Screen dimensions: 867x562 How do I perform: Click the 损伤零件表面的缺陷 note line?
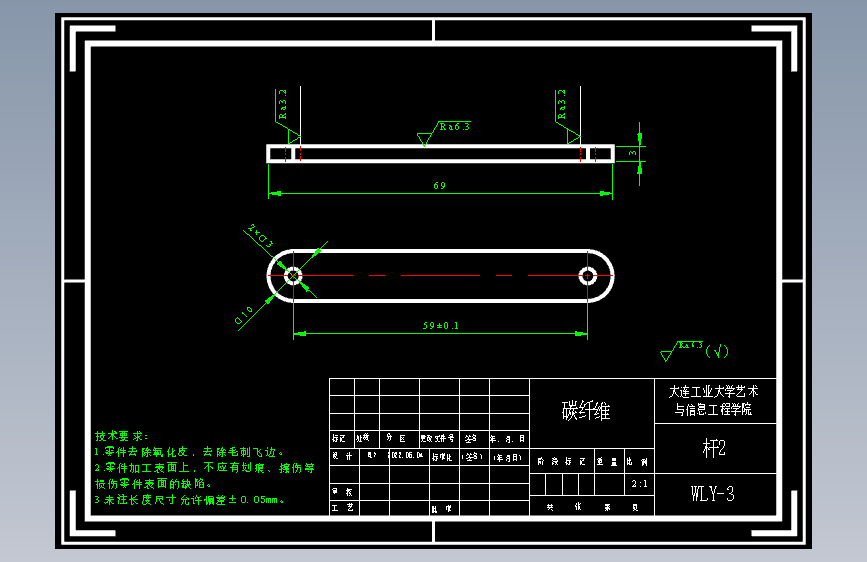coord(153,484)
